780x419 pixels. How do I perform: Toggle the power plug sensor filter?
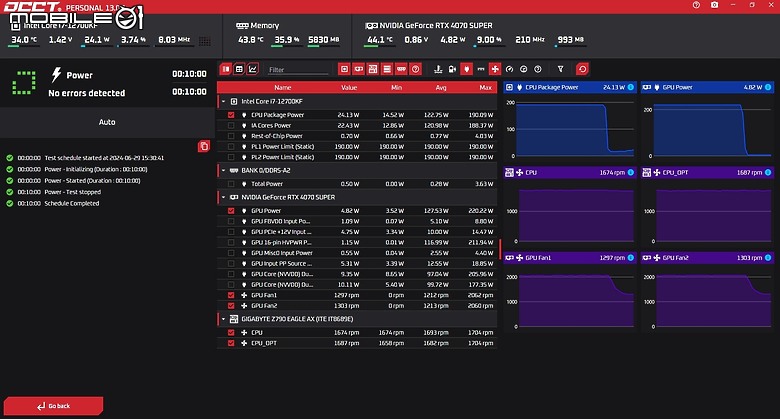pyautogui.click(x=466, y=69)
